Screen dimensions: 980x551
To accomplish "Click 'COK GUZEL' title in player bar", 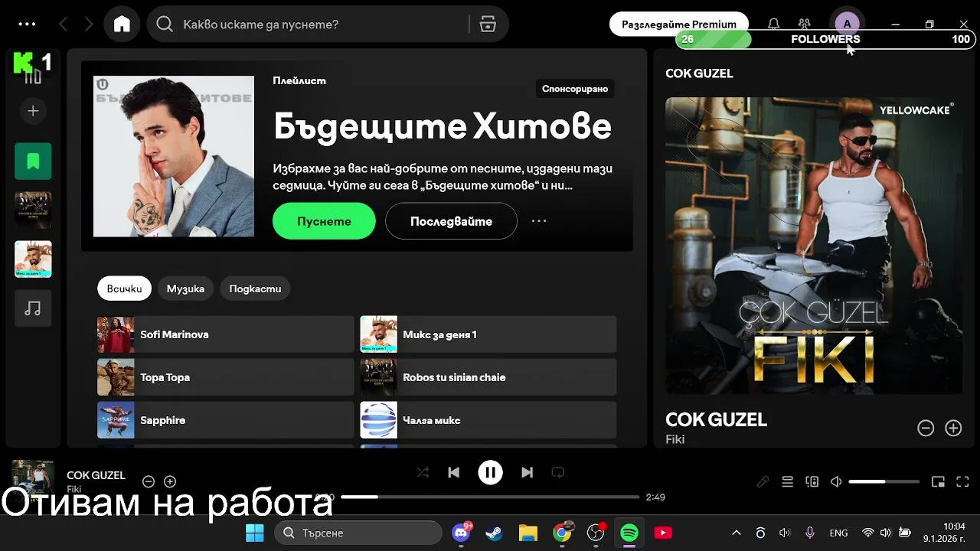I will (96, 475).
